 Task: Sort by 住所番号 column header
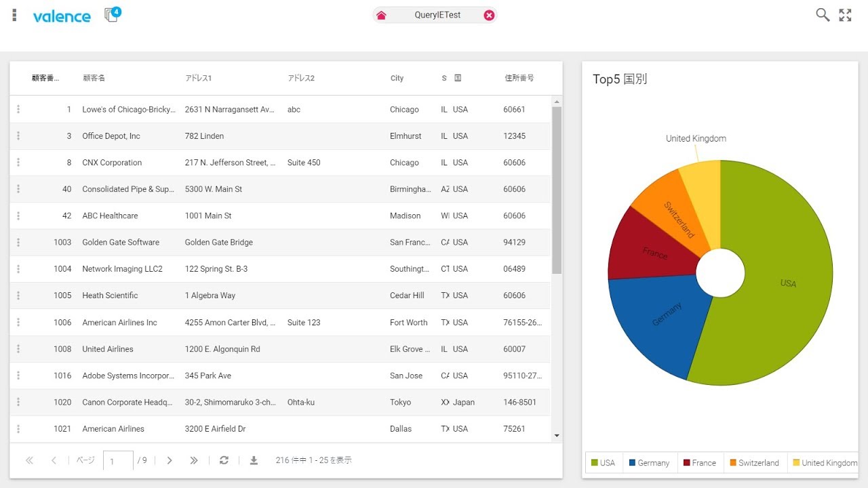519,78
